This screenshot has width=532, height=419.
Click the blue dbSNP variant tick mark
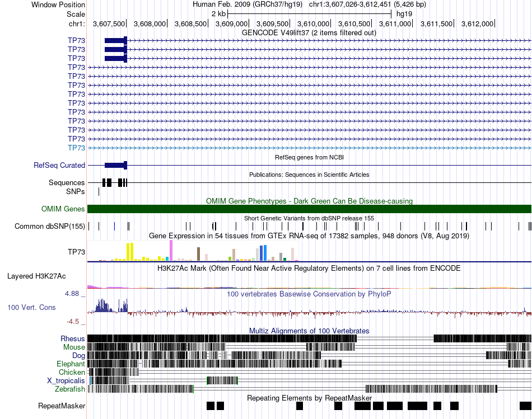pos(114,226)
